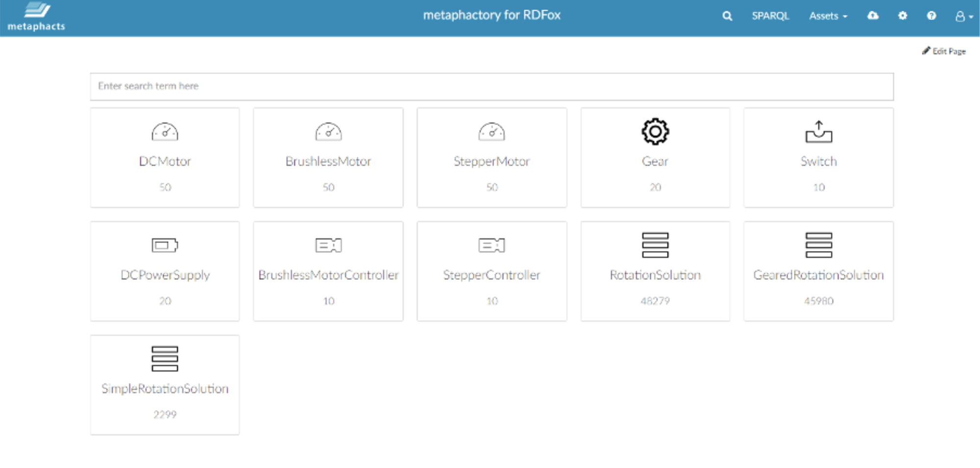This screenshot has width=980, height=468.
Task: Open the BrushlessMotor label link
Action: (328, 161)
